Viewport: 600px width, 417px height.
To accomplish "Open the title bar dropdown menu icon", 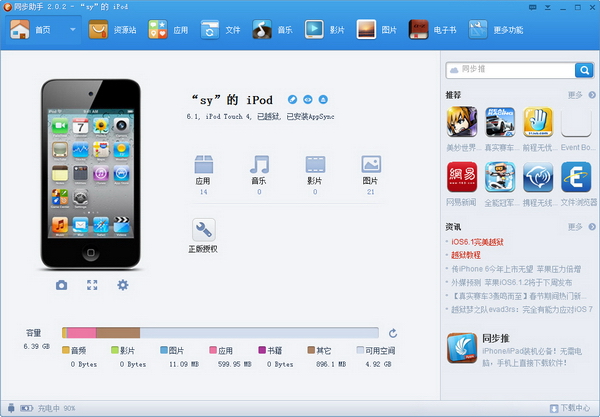I will click(548, 7).
